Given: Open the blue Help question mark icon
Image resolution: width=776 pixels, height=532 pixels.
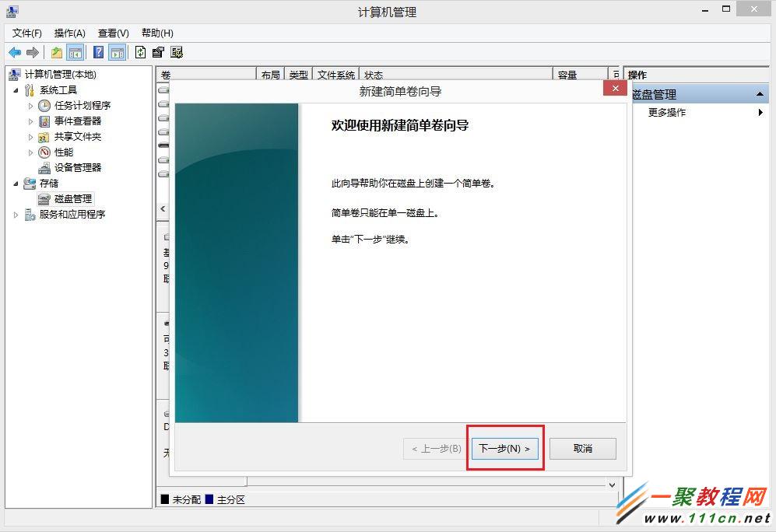Looking at the screenshot, I should coord(99,52).
